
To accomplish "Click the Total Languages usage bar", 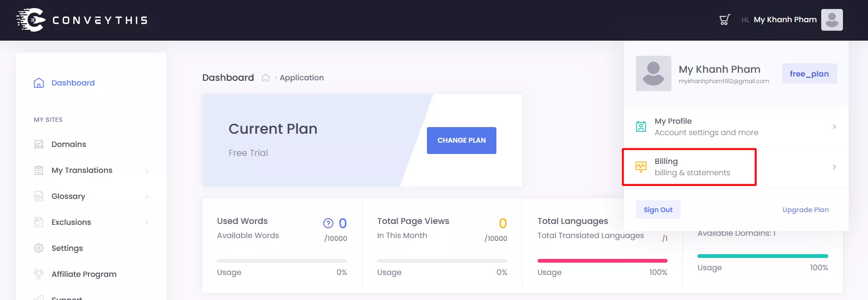I will (602, 261).
